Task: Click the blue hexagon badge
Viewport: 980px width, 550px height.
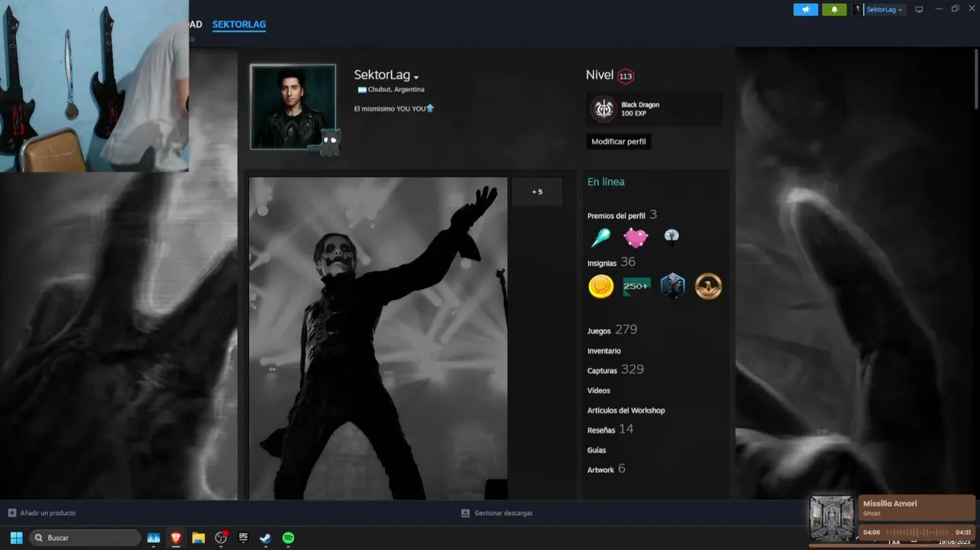Action: tap(673, 286)
